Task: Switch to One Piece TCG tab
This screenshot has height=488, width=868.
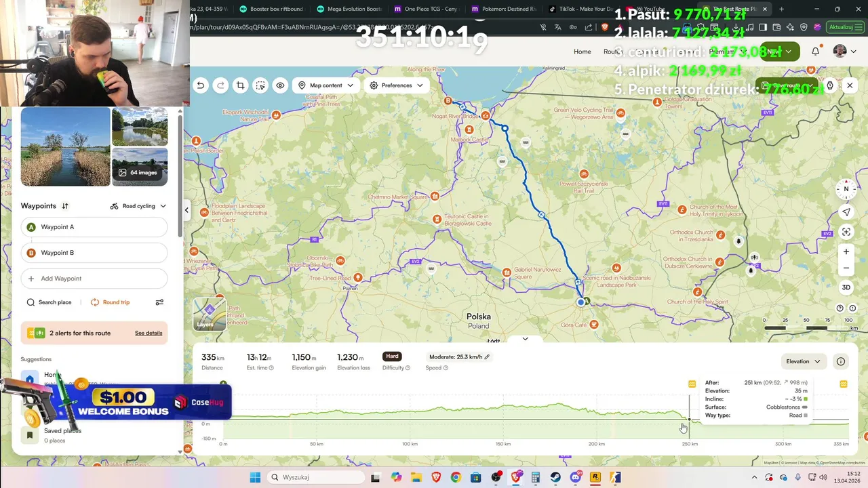Action: (426, 9)
